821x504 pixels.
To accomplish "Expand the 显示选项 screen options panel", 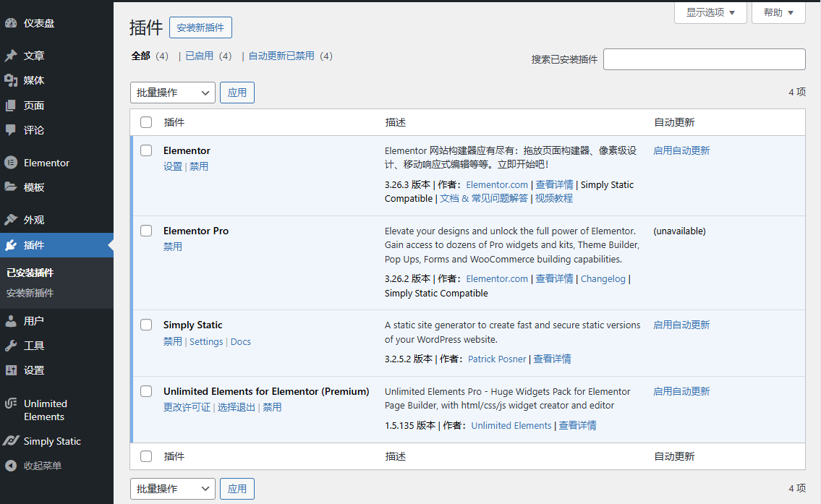I will (710, 12).
